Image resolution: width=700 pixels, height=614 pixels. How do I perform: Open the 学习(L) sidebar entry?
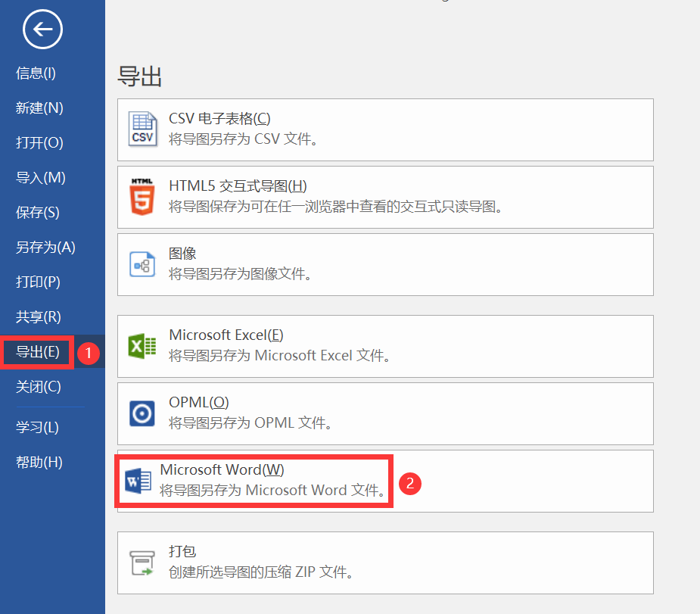coord(38,427)
